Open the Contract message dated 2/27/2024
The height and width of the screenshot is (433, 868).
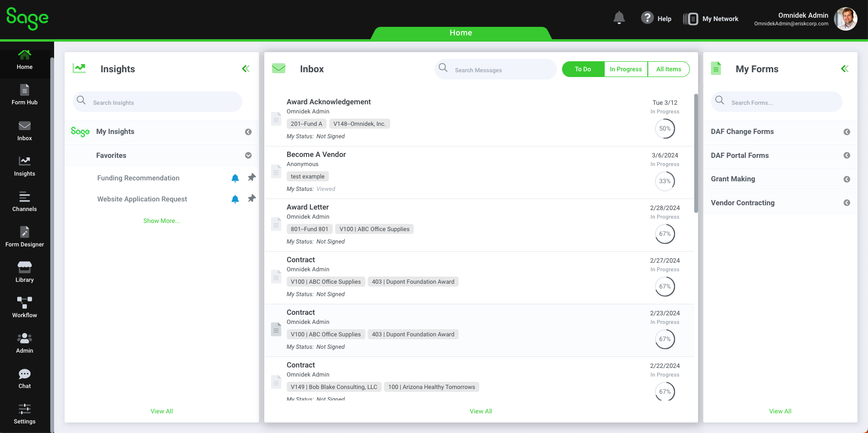point(479,278)
